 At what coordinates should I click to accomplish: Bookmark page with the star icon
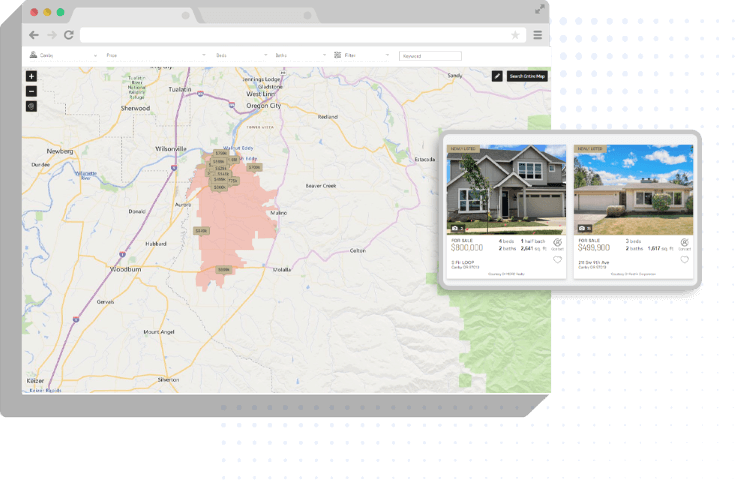pos(515,35)
